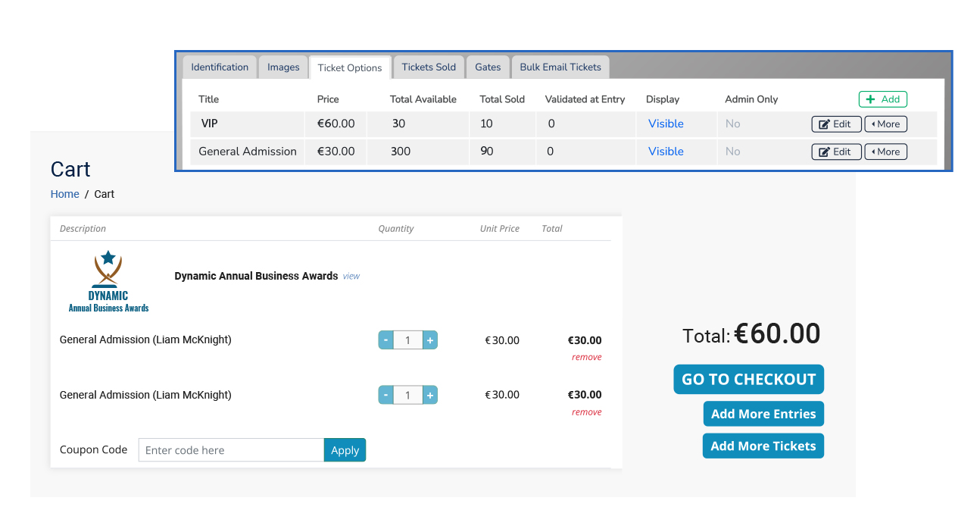Expand More menu for General Admission
This screenshot has height=507, width=980.
coord(885,152)
